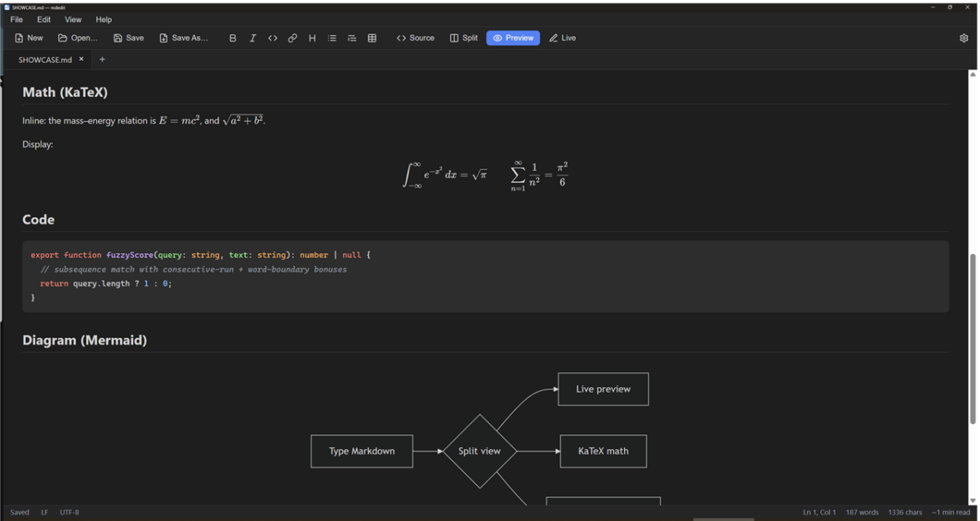980x521 pixels.
Task: Save the current document
Action: 128,38
